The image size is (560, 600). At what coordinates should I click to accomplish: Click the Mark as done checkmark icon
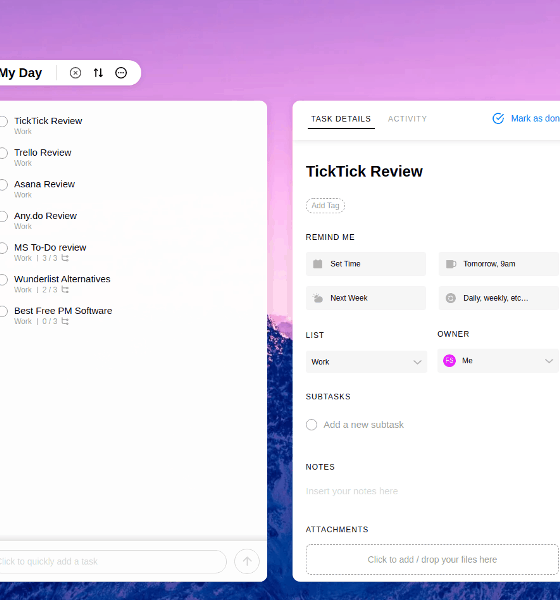(x=498, y=119)
